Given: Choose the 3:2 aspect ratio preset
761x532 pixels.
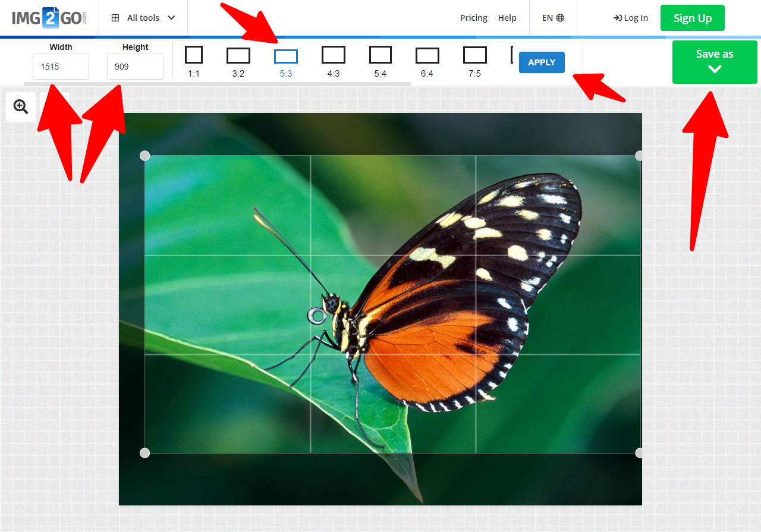Looking at the screenshot, I should [238, 56].
